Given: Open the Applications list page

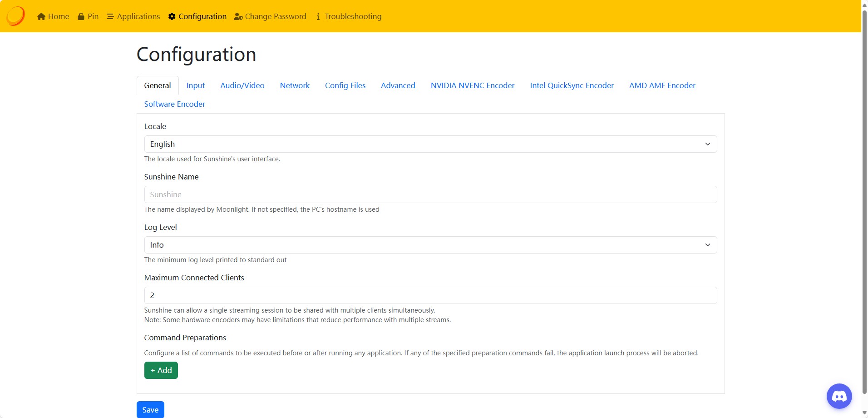Looking at the screenshot, I should point(133,16).
